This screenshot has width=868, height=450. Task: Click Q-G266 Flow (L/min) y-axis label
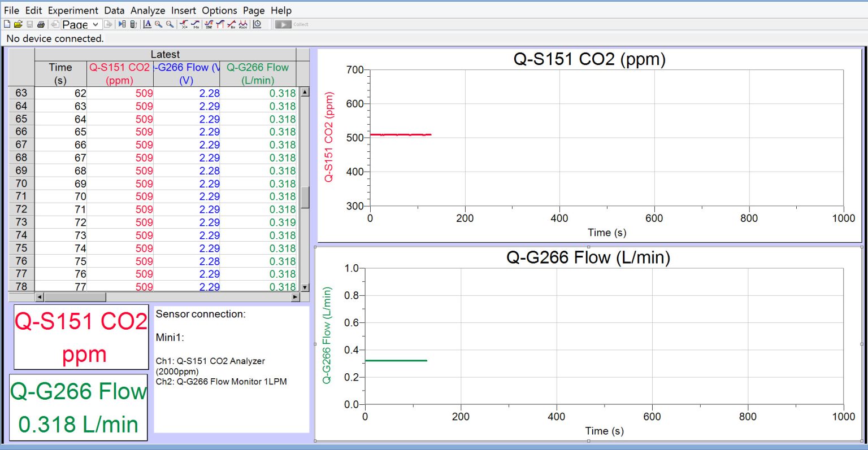pos(327,335)
